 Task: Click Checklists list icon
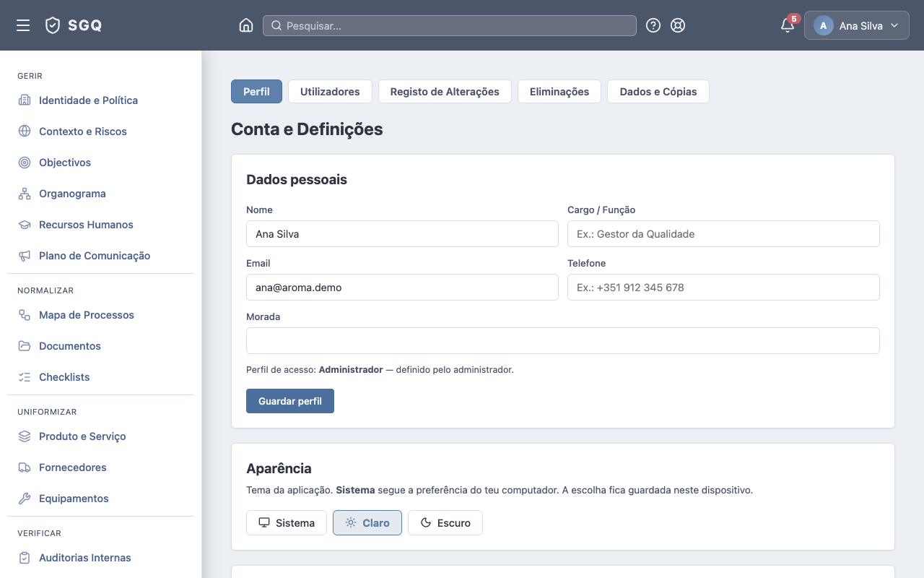tap(25, 377)
